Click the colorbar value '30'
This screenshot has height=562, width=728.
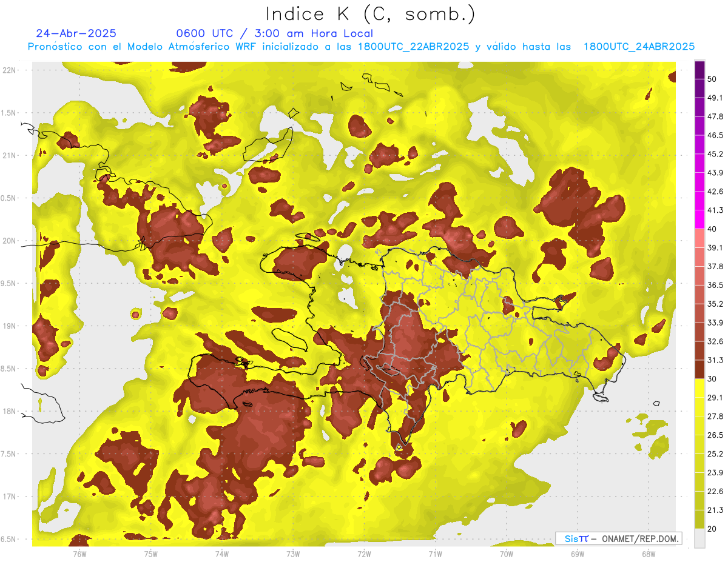[712, 379]
